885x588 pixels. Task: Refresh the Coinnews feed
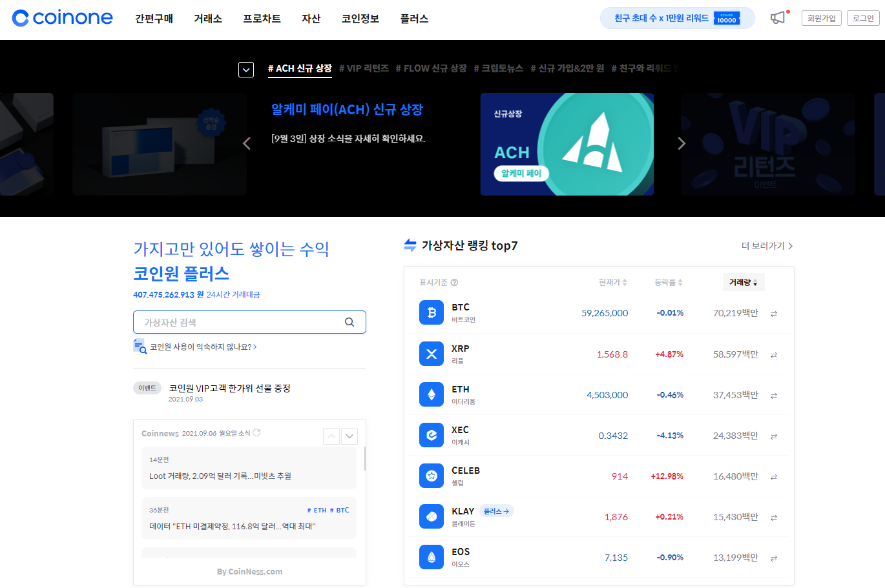tap(256, 432)
